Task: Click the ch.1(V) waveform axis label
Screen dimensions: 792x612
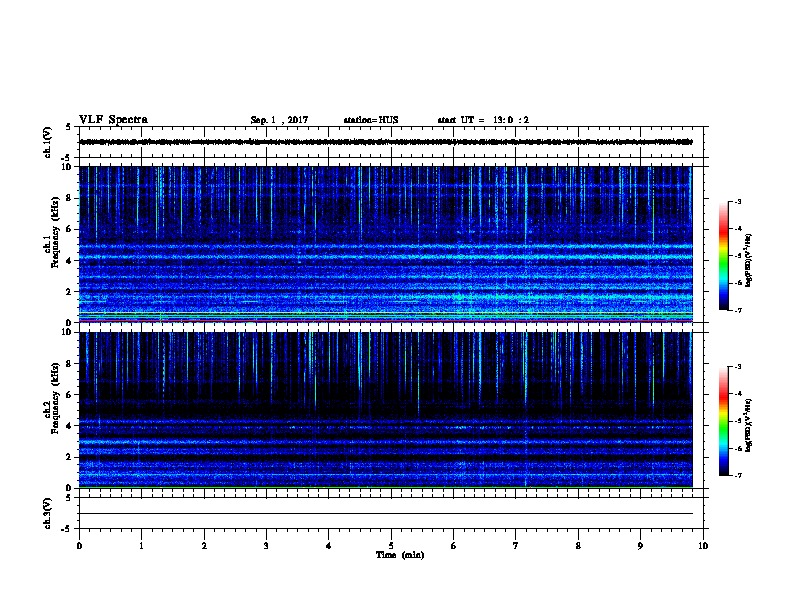Action: click(x=47, y=142)
